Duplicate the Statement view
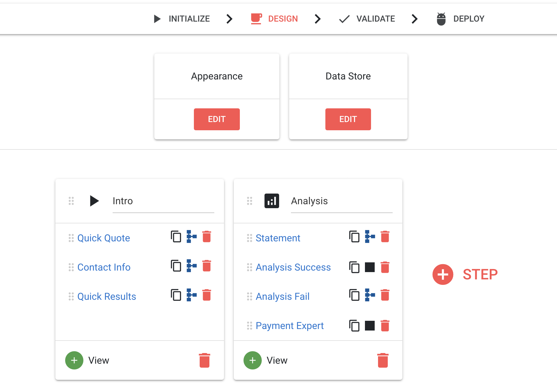Image resolution: width=557 pixels, height=392 pixels. tap(354, 237)
